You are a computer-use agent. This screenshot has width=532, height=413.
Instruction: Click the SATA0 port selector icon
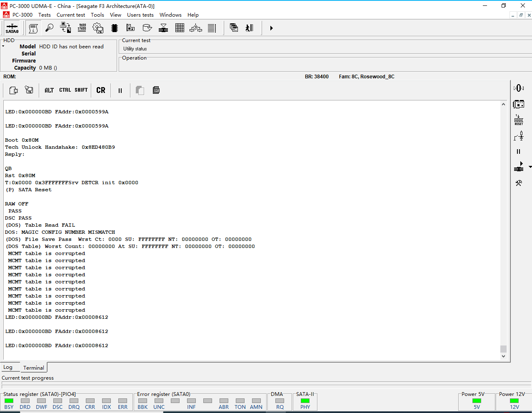[12, 28]
